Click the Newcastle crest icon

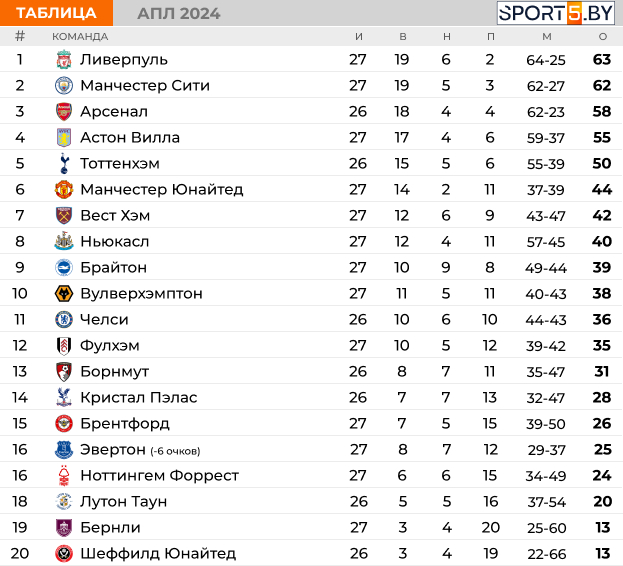pos(64,241)
